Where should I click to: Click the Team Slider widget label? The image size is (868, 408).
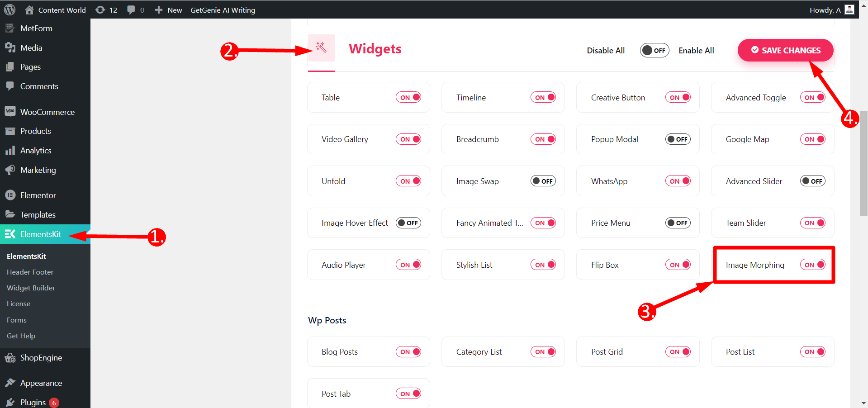[x=746, y=223]
